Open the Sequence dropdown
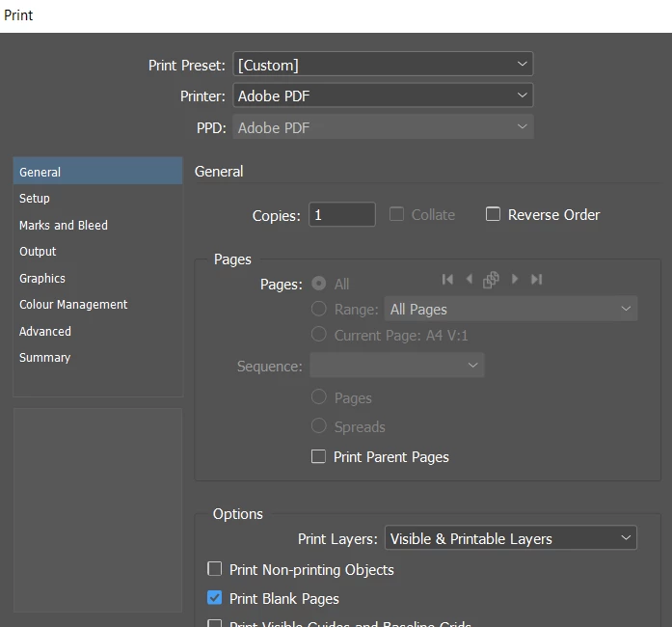The height and width of the screenshot is (627, 672). click(x=397, y=366)
